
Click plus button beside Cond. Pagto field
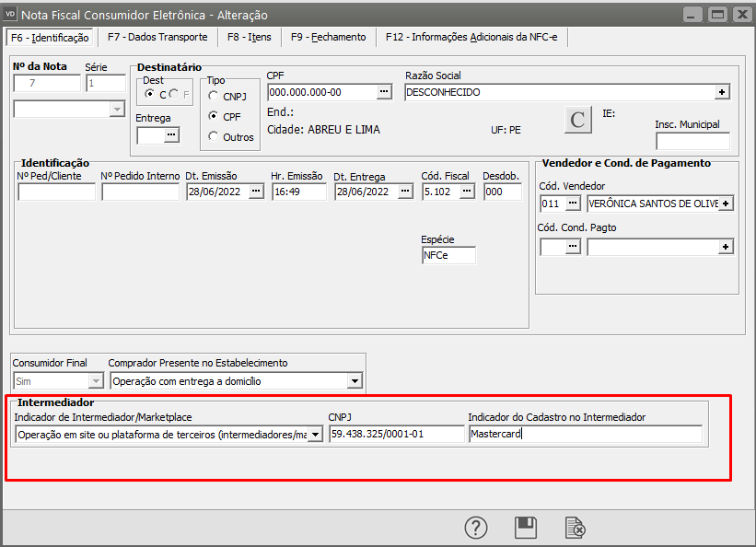click(726, 247)
